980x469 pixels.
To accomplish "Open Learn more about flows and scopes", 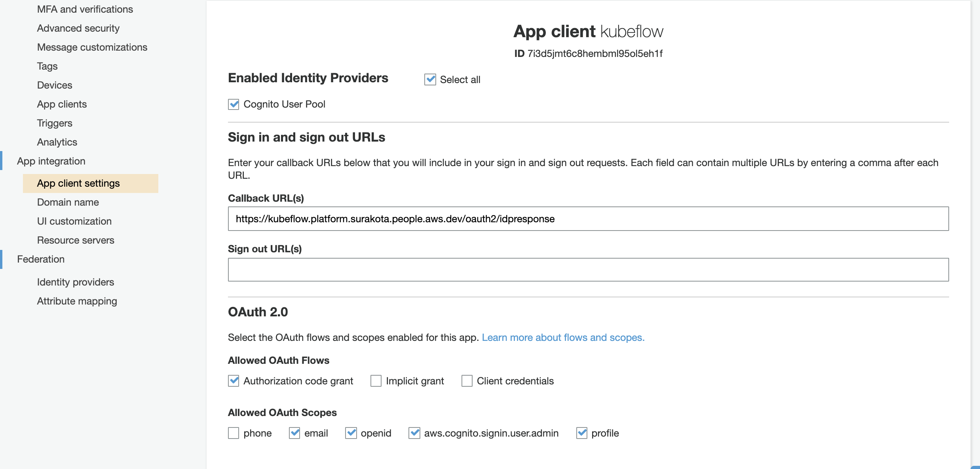I will coord(563,337).
